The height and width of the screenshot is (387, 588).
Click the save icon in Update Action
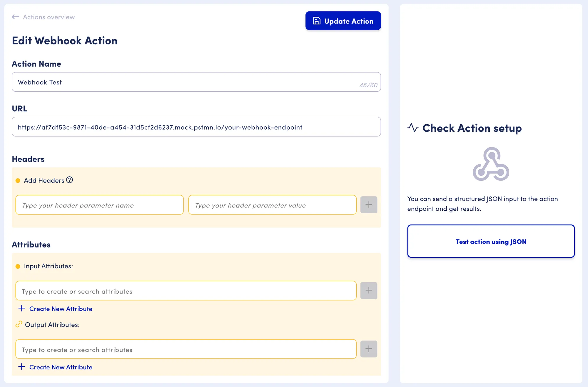tap(316, 21)
